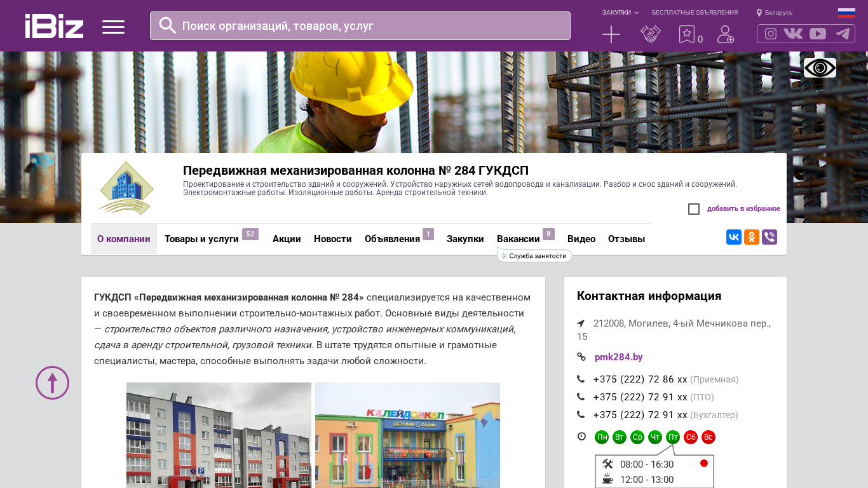Open iBiz Telegram channel
868x488 pixels.
[x=843, y=34]
